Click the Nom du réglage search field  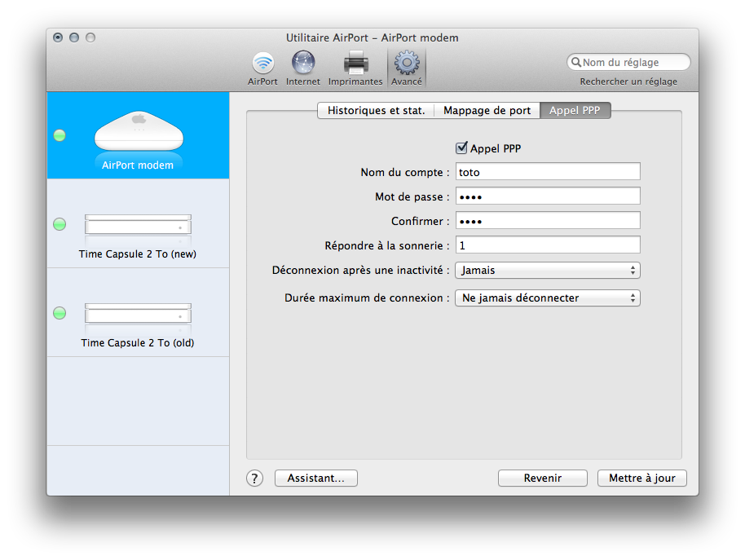click(x=628, y=62)
